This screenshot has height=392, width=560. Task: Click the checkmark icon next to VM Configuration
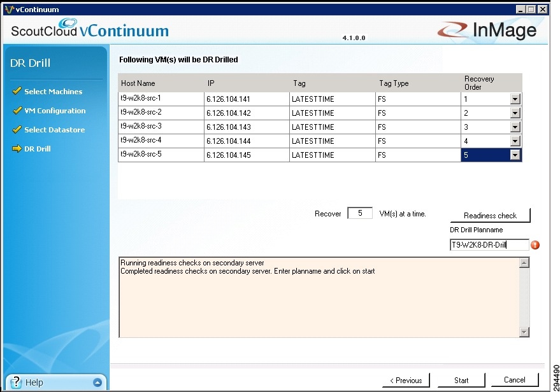tap(17, 110)
